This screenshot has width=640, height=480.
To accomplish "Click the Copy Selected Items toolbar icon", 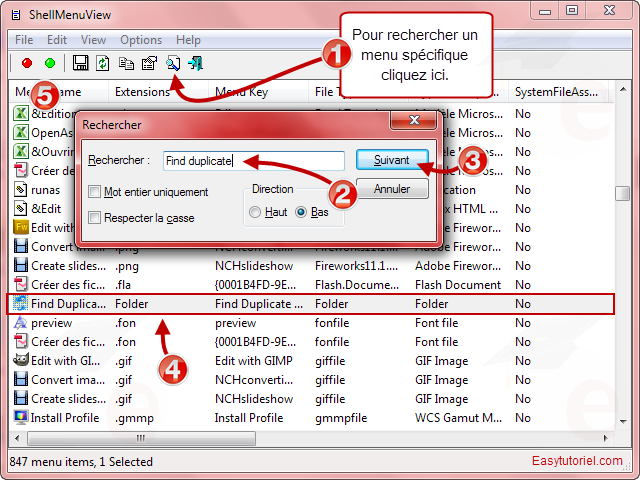I will 126,63.
